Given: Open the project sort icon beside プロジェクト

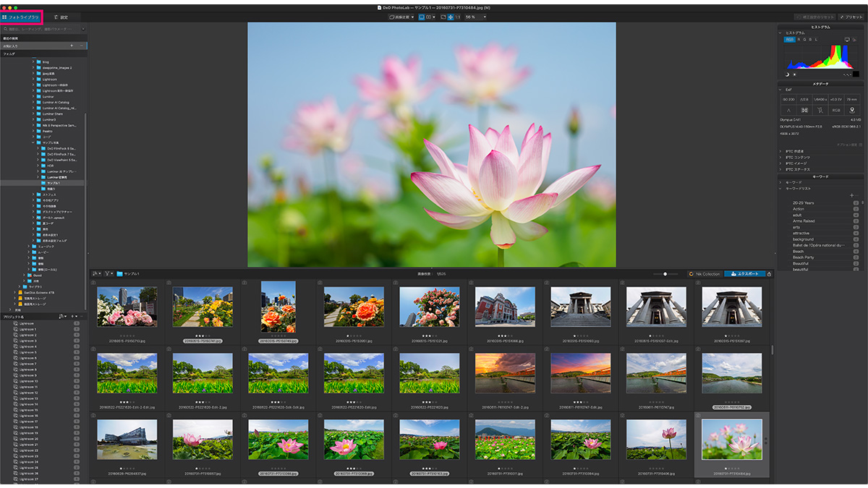Looking at the screenshot, I should (x=62, y=316).
